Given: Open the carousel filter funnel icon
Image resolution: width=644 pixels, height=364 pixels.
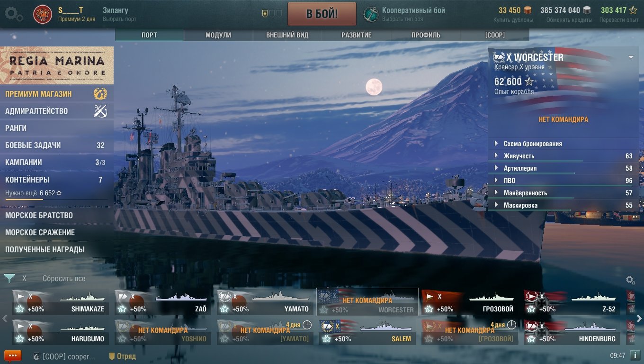Looking at the screenshot, I should point(9,279).
